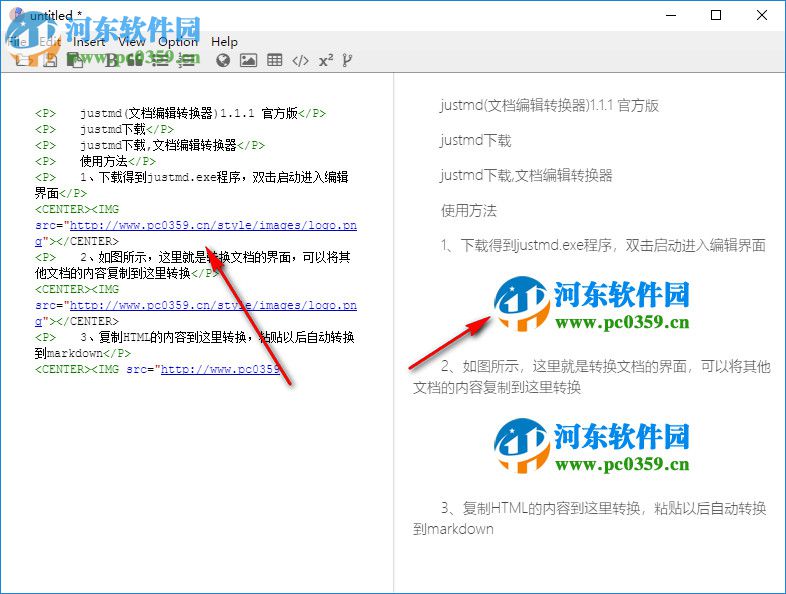Click preview text 'justmd下载,文档编辑转换器'
Image resolution: width=786 pixels, height=594 pixels.
(526, 175)
